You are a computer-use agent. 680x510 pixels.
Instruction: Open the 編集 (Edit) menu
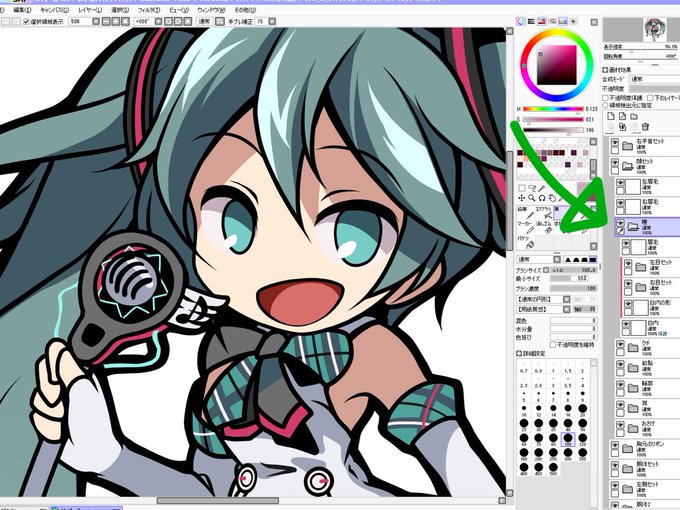click(22, 10)
